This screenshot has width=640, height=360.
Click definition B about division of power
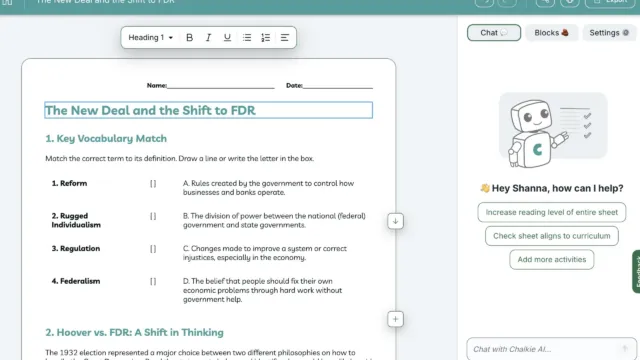point(274,220)
